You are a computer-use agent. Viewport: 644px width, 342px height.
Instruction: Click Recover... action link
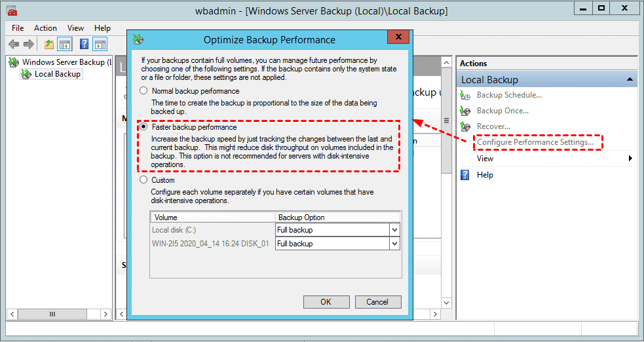pyautogui.click(x=494, y=126)
